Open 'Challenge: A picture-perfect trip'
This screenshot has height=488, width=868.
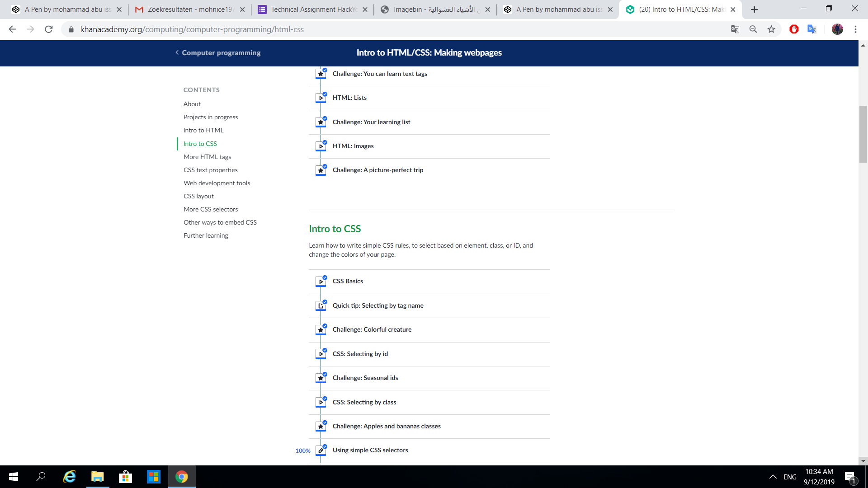[x=378, y=170]
